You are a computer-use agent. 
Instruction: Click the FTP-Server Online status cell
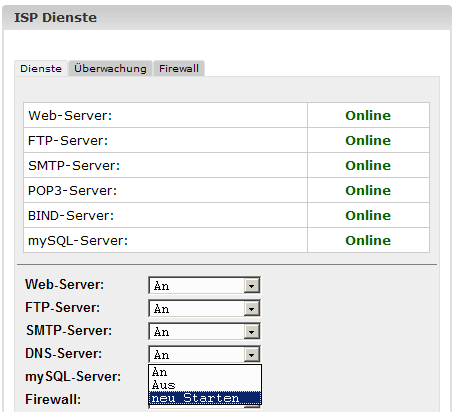(368, 140)
